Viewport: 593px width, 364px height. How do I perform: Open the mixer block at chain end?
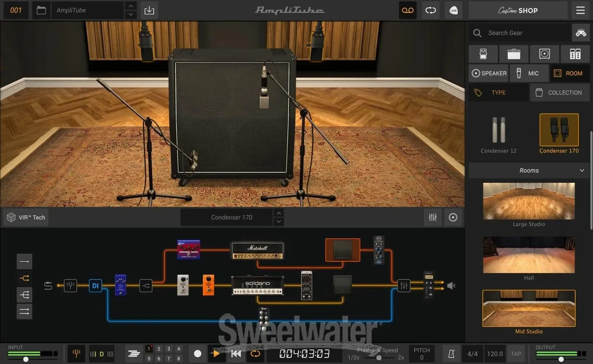[x=404, y=285]
